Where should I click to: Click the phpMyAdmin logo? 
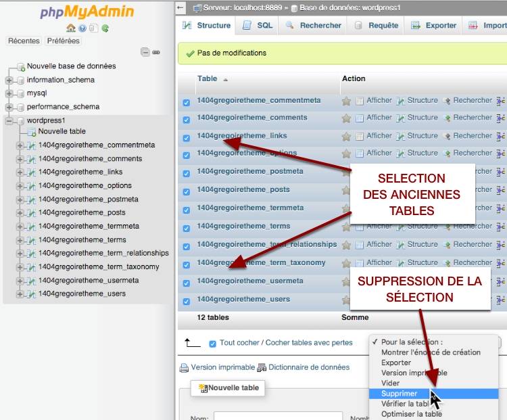(x=87, y=11)
